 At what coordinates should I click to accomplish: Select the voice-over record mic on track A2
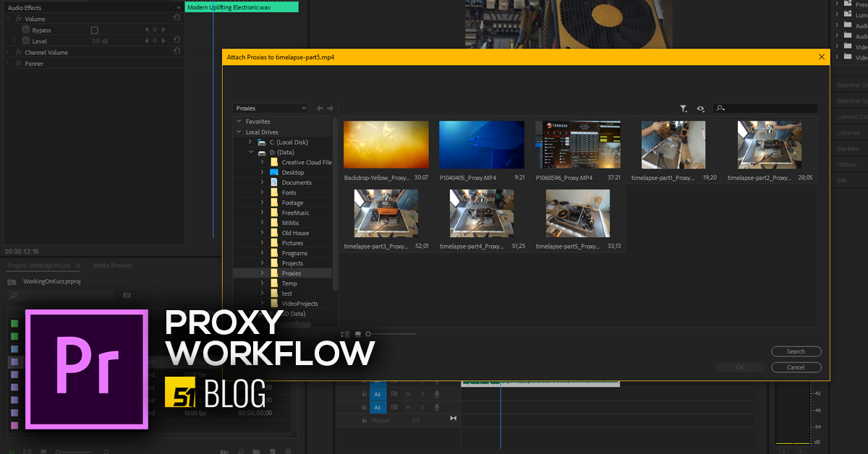[436, 394]
